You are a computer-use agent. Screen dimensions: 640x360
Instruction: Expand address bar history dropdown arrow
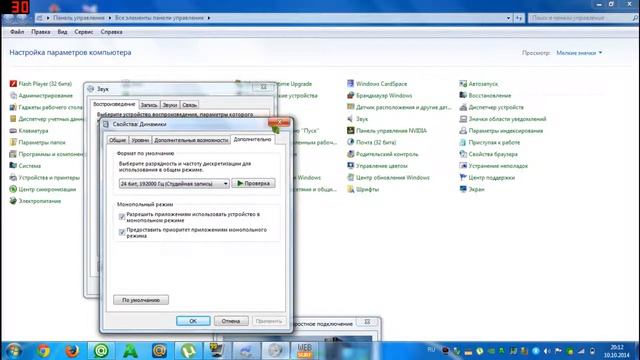click(x=508, y=18)
